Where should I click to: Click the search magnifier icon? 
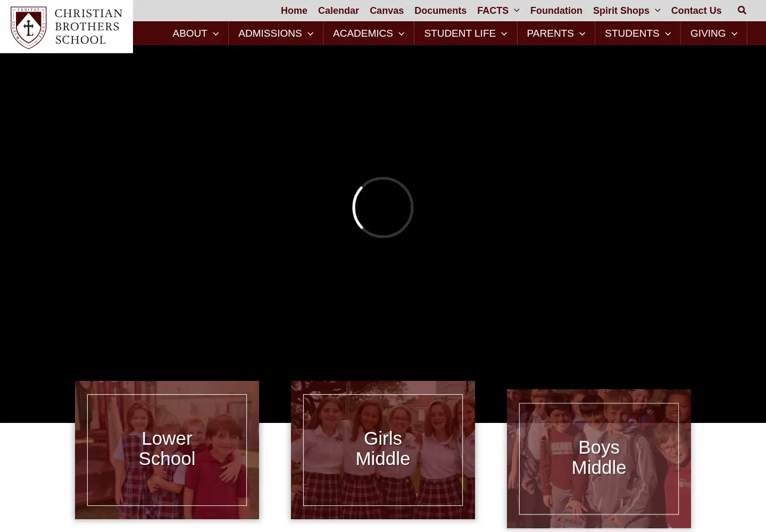pyautogui.click(x=742, y=10)
